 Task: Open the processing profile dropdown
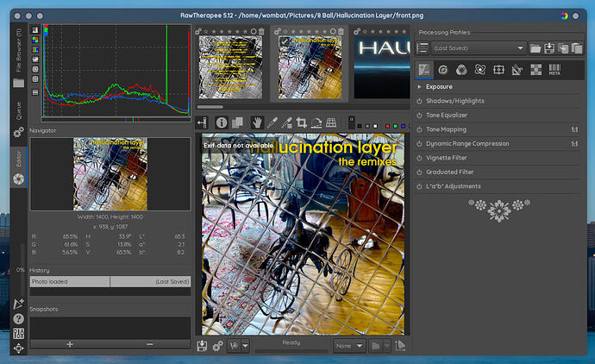click(479, 48)
